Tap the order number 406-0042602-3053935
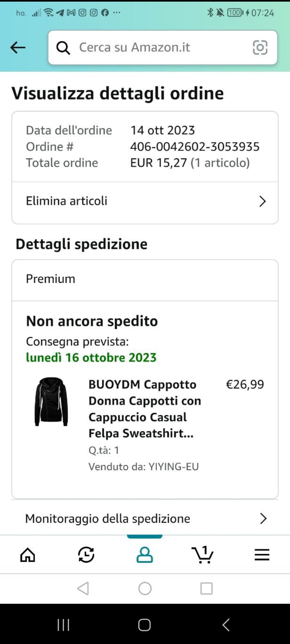 [195, 147]
